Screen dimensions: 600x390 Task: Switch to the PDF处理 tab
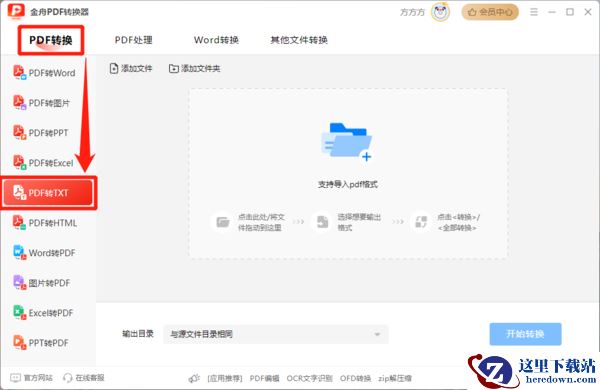[x=134, y=40]
